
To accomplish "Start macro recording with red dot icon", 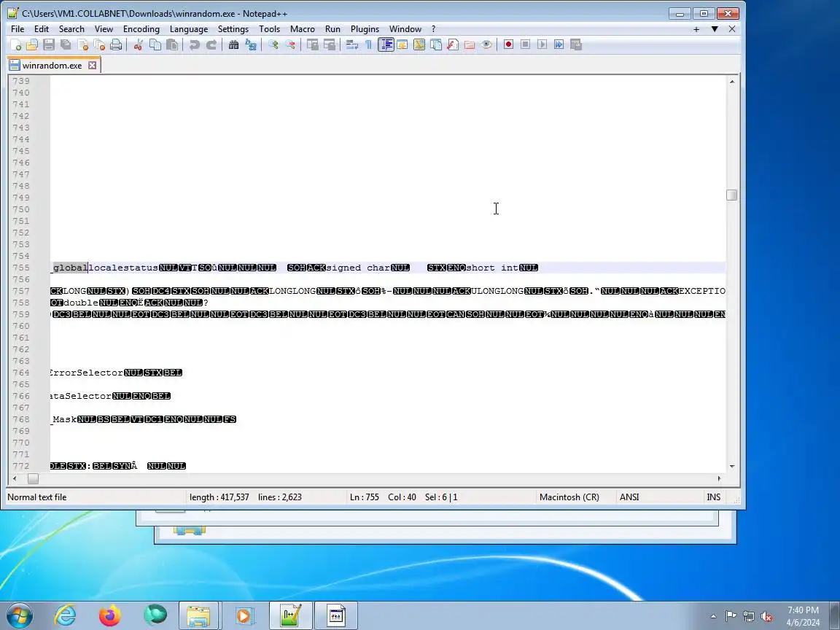I will [x=508, y=44].
